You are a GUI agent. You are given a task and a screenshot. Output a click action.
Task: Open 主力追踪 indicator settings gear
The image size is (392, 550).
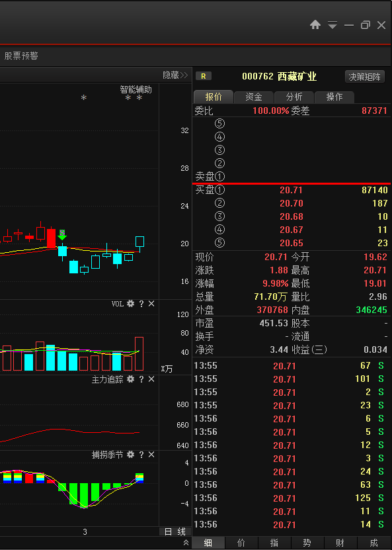(130, 379)
